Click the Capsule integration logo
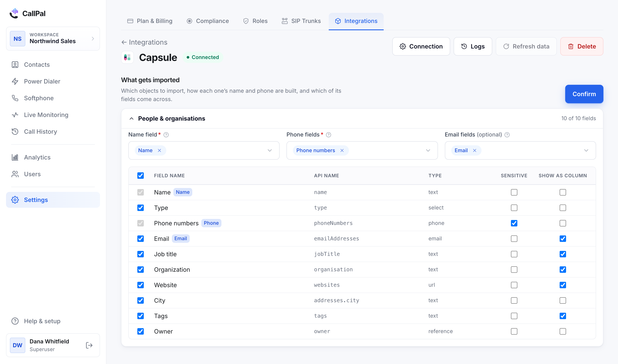 [127, 57]
